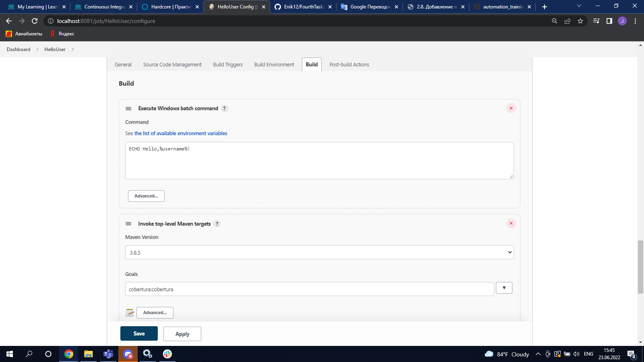Screen dimensions: 644x362
Task: Click the browser back arrow
Action: coord(9,21)
